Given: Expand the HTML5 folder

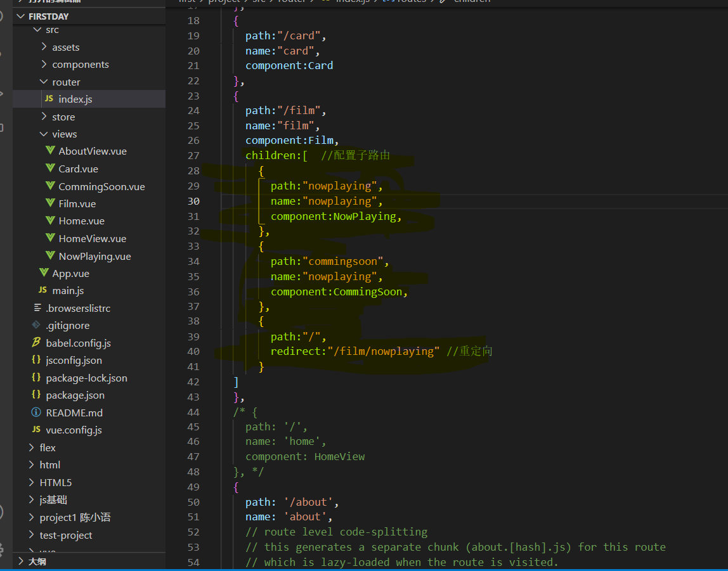Looking at the screenshot, I should [32, 482].
